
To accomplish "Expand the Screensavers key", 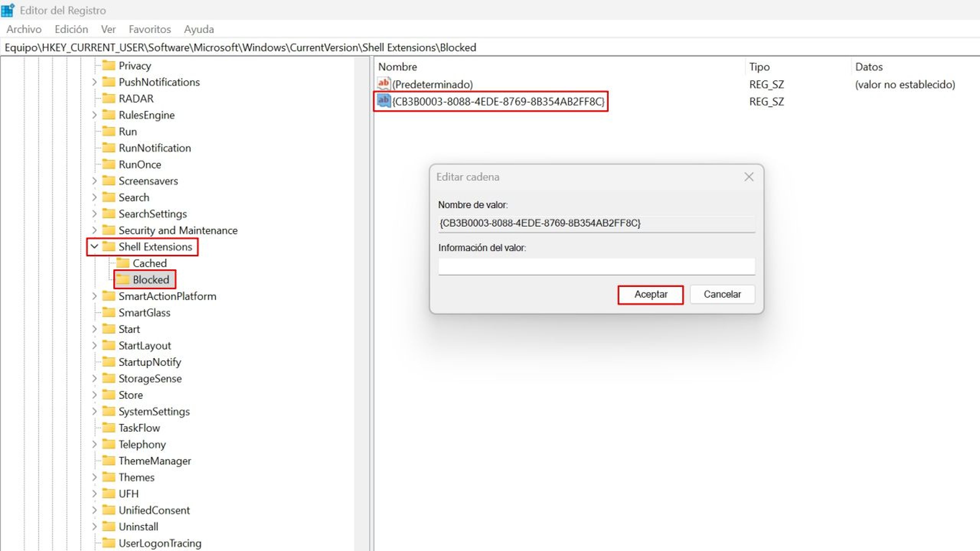I will pos(94,181).
